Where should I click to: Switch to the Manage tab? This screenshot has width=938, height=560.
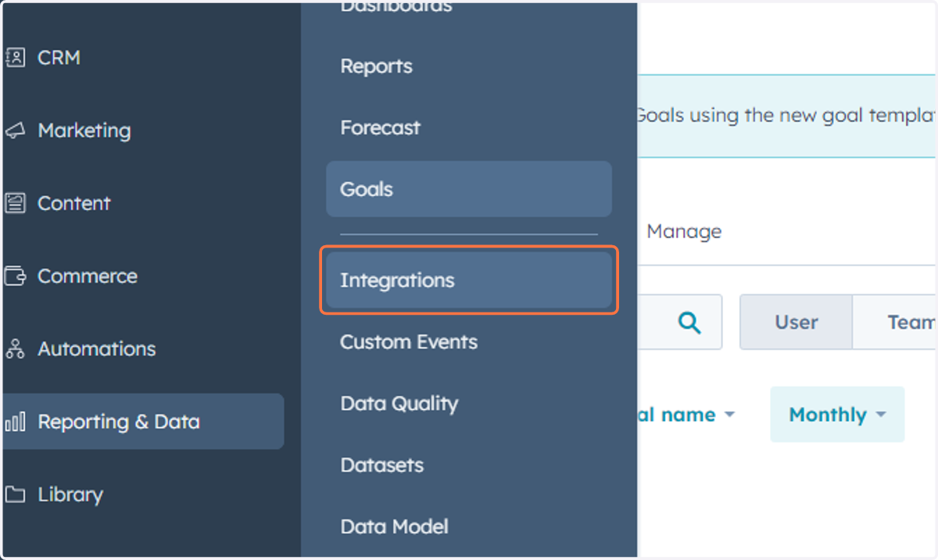coord(684,232)
